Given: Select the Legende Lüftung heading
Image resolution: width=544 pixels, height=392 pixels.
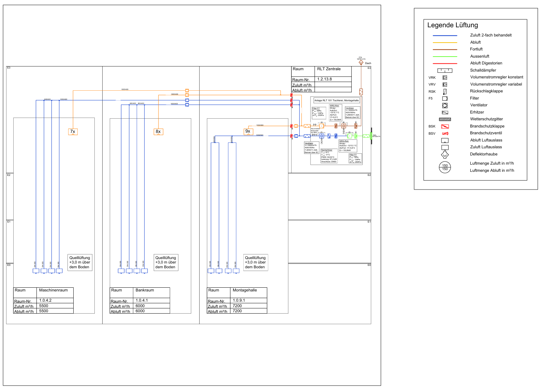Looking at the screenshot, I should click(x=453, y=25).
